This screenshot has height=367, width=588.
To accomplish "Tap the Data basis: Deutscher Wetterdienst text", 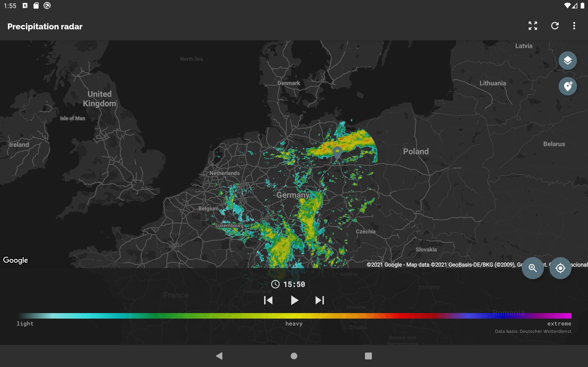I will pyautogui.click(x=533, y=331).
